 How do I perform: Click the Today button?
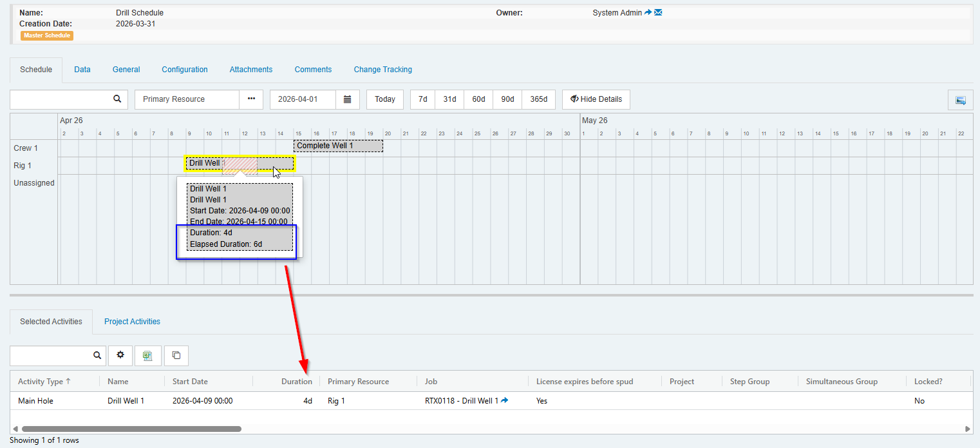[x=384, y=99]
